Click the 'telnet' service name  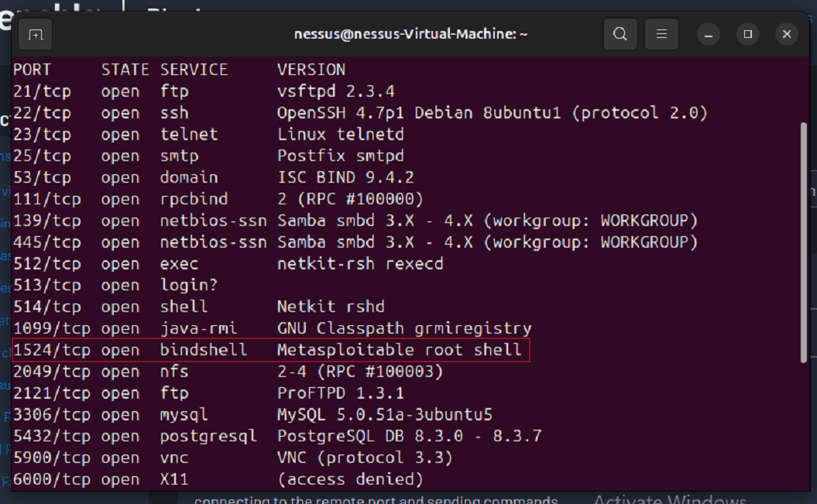tap(189, 135)
